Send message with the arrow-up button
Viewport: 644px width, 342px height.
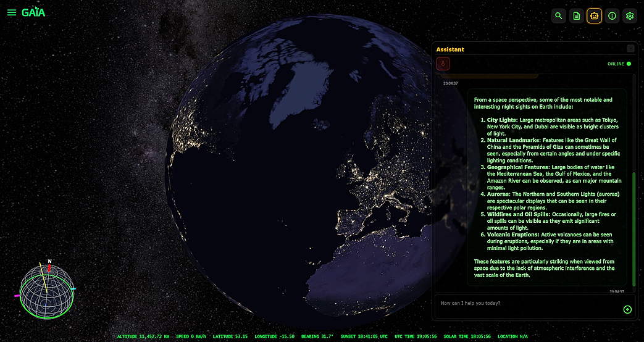[627, 309]
